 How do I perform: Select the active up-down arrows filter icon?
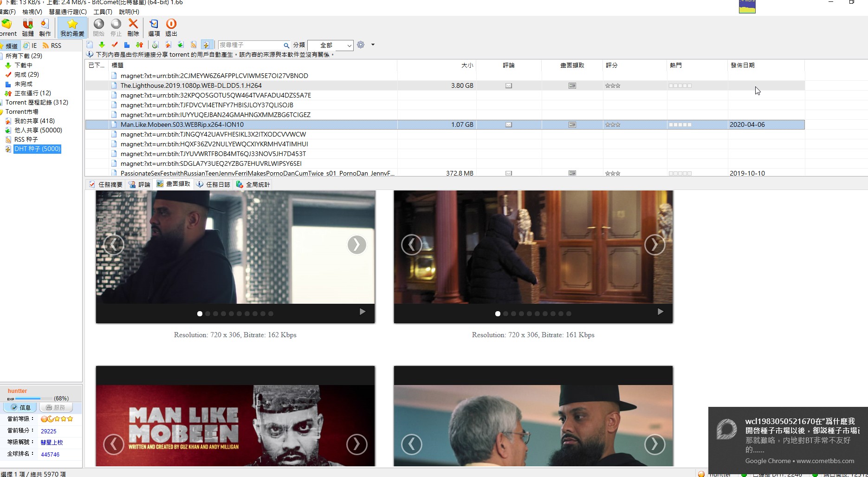tap(139, 45)
